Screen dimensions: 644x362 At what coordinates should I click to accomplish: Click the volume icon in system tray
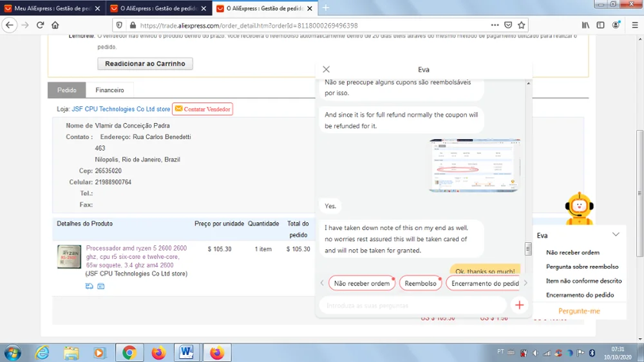point(535,352)
